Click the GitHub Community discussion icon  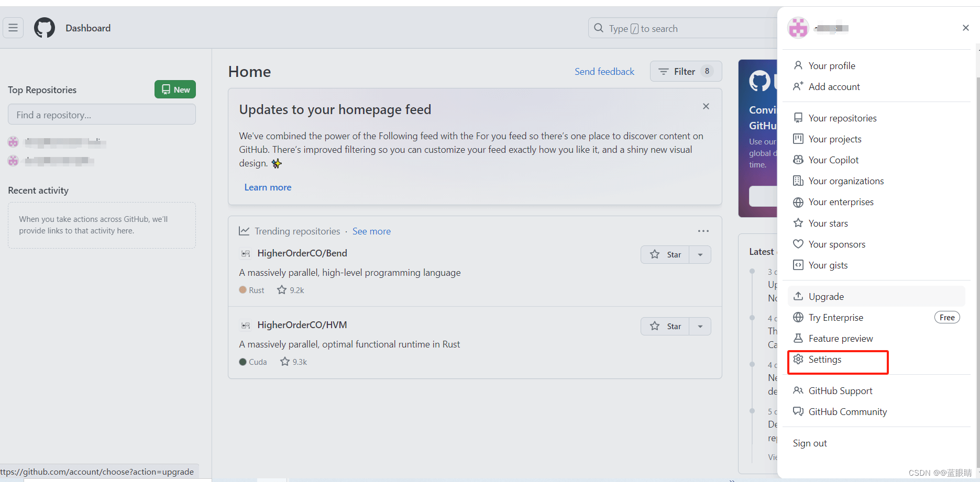click(798, 411)
